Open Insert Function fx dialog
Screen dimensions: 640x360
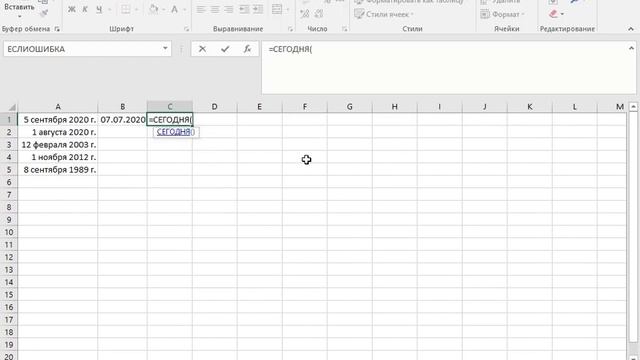click(x=247, y=49)
